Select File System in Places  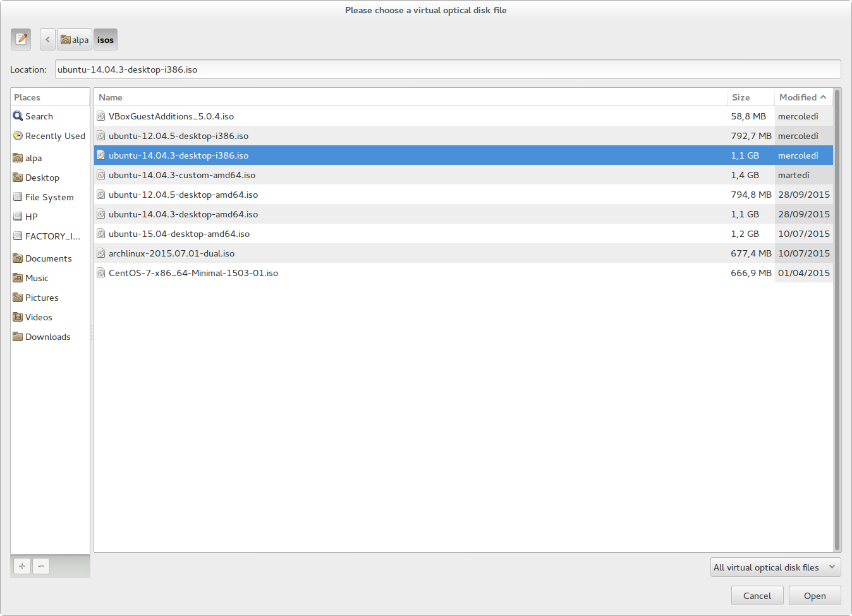pos(51,197)
